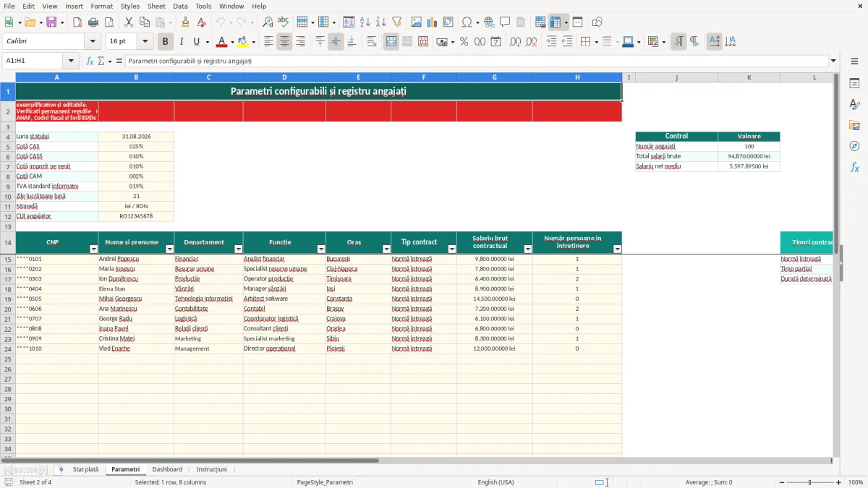This screenshot has height=488, width=868.
Task: Open filter dropdown for CNP column
Action: (93, 249)
